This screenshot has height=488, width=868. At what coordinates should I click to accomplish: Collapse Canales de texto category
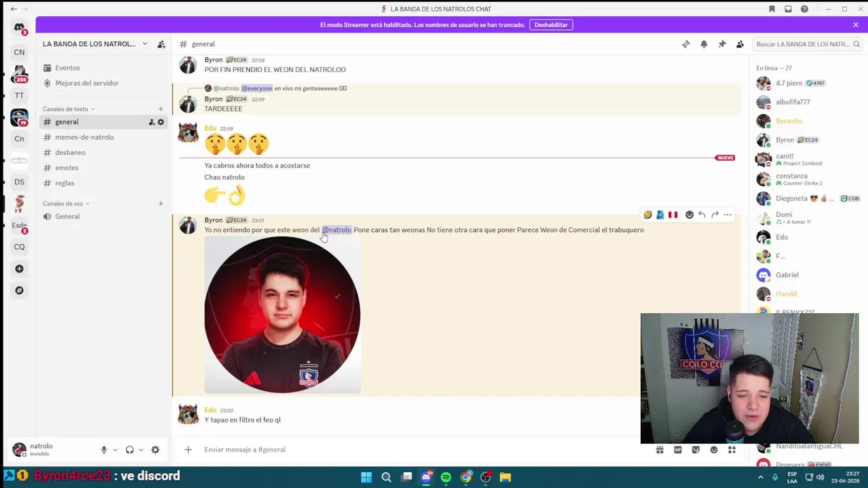coord(68,109)
